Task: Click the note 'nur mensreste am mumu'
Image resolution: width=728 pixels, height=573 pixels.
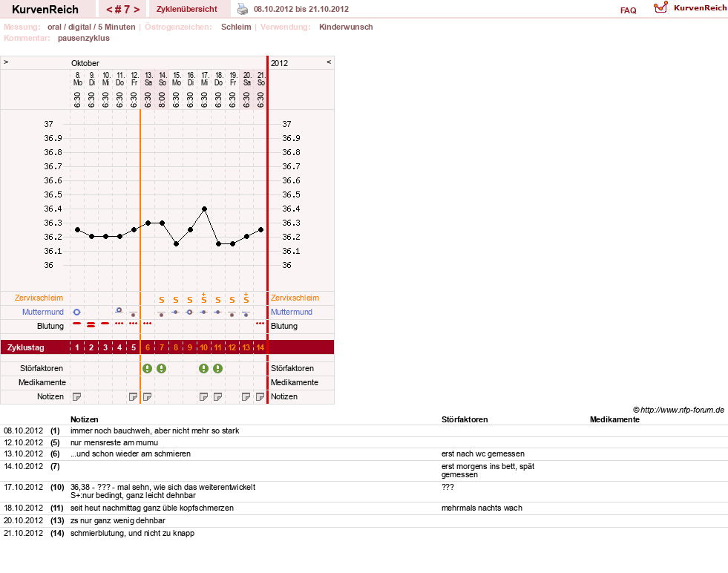Action: pos(114,443)
